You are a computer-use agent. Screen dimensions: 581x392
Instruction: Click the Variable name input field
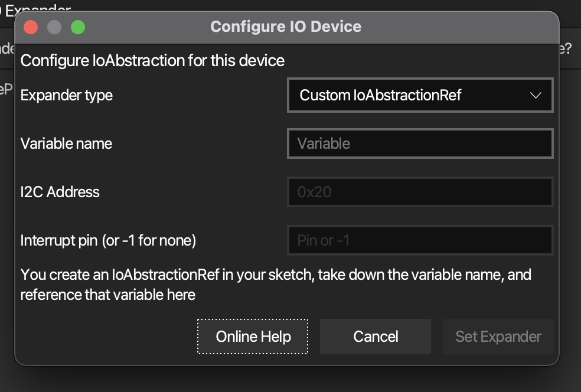[x=419, y=143]
